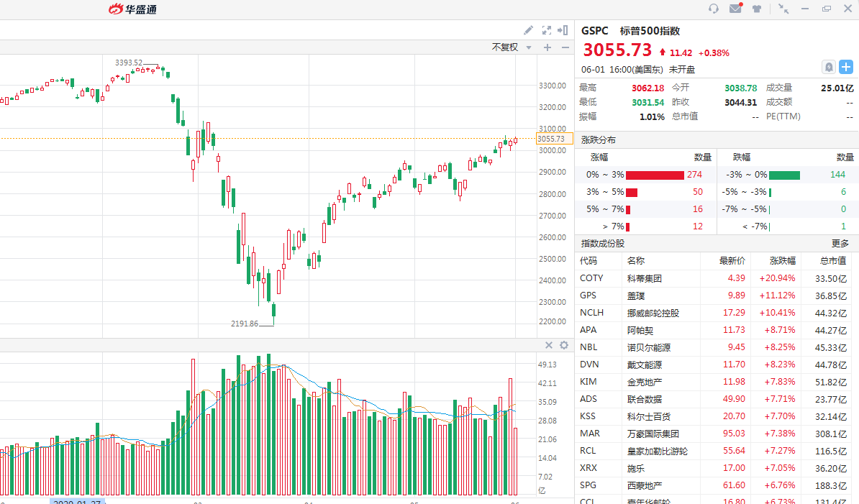Image resolution: width=859 pixels, height=504 pixels.
Task: Sort by 代码 column header
Action: point(588,261)
